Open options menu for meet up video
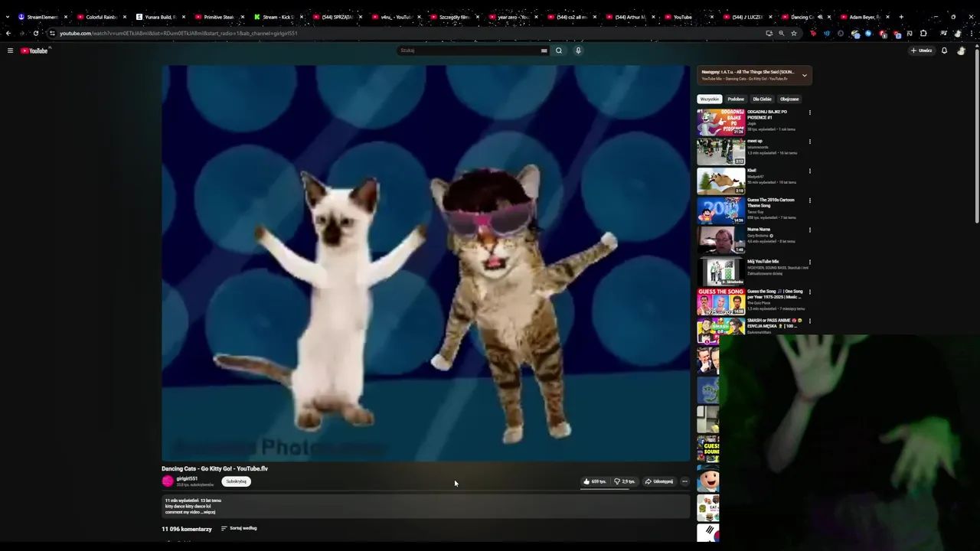Viewport: 980px width, 551px height. 809,142
